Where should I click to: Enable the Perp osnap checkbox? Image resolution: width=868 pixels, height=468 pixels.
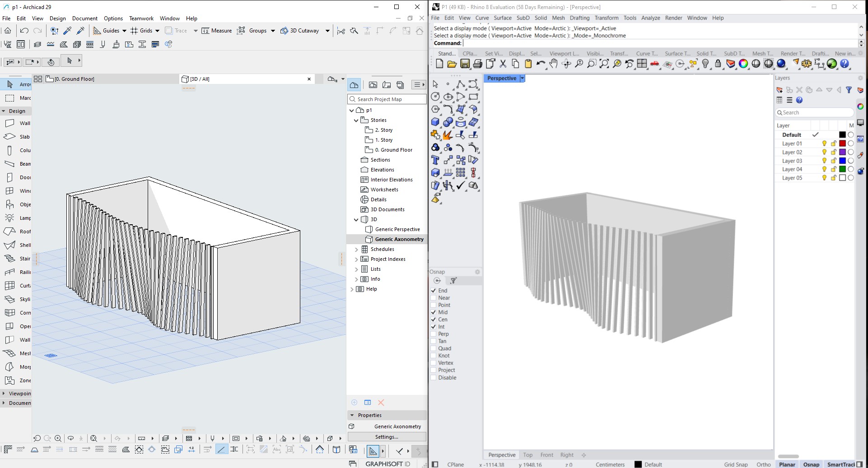point(434,334)
